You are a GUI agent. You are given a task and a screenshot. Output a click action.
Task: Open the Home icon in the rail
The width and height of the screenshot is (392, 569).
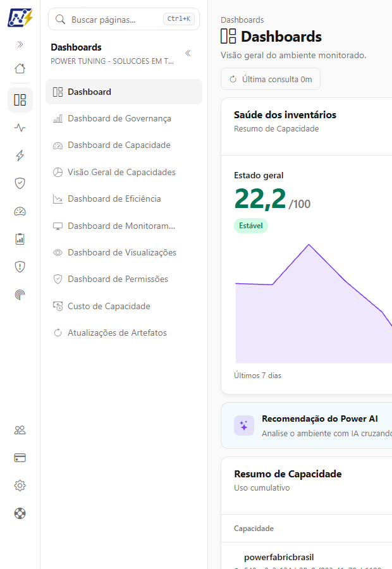pyautogui.click(x=20, y=68)
